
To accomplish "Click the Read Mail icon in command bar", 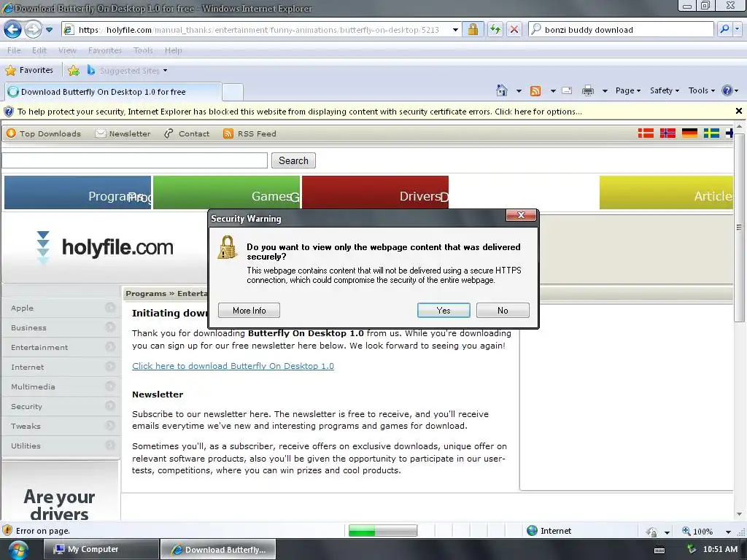I will 567,90.
